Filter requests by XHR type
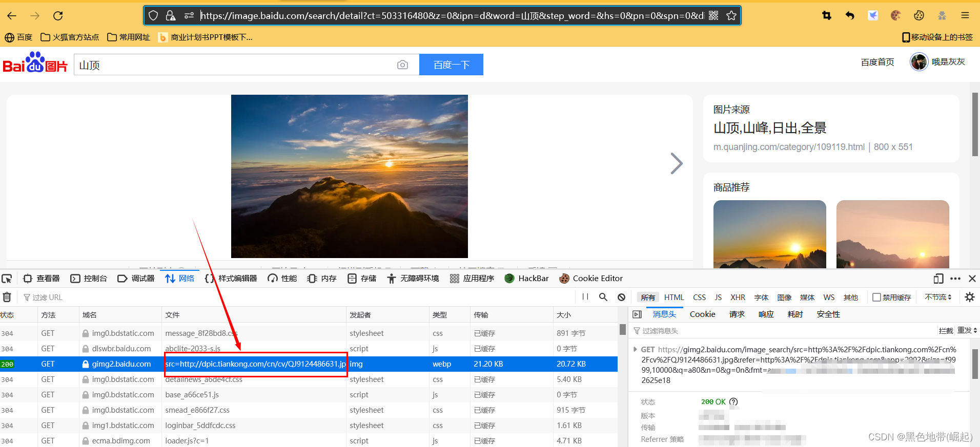 (738, 297)
